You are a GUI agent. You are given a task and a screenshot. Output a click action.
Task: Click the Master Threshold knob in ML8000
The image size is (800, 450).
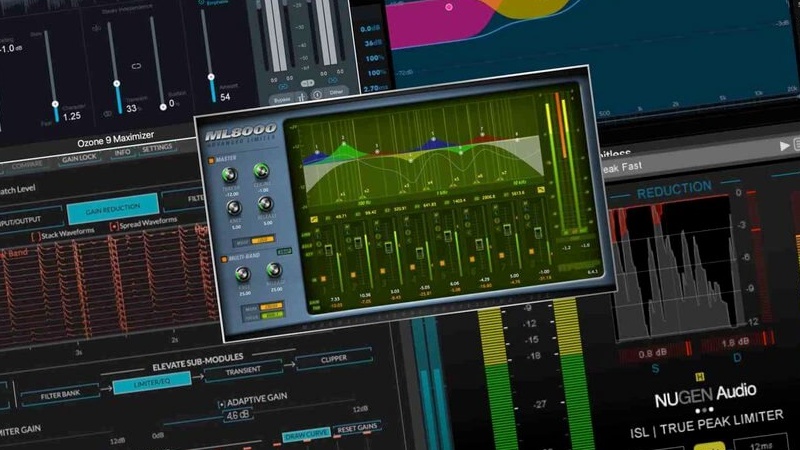click(230, 175)
